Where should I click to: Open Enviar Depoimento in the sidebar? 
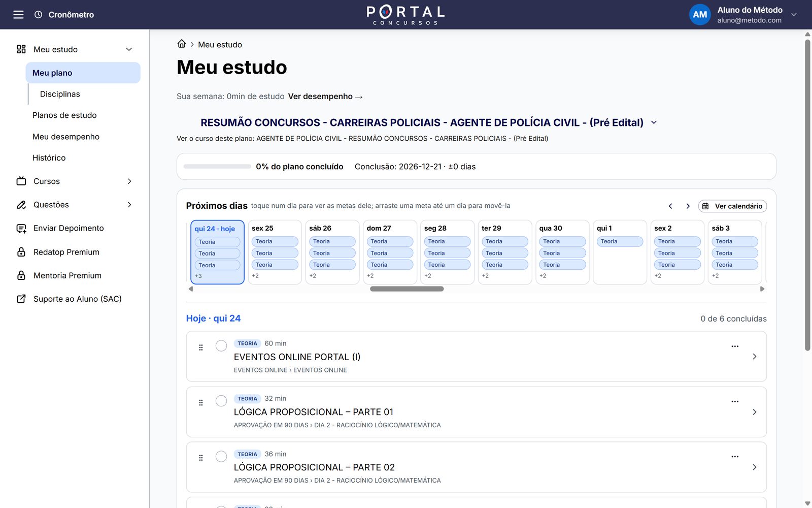[69, 229]
